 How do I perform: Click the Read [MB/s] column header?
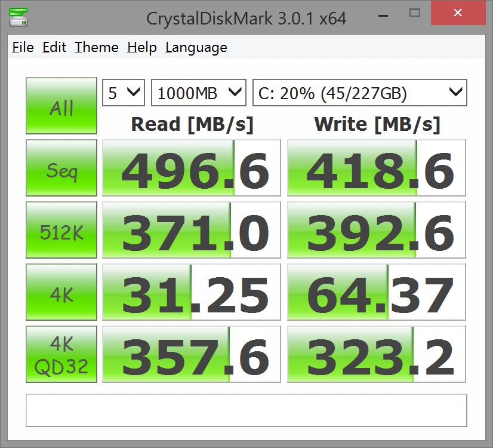192,124
